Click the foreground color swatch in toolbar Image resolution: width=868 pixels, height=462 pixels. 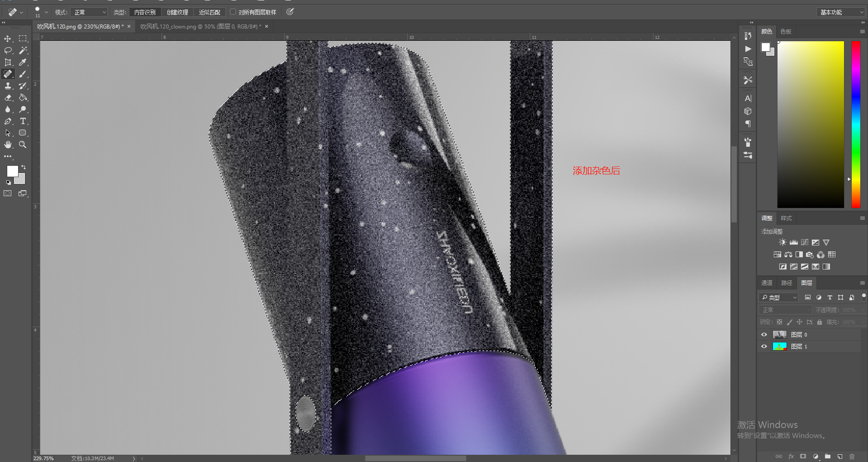[12, 171]
